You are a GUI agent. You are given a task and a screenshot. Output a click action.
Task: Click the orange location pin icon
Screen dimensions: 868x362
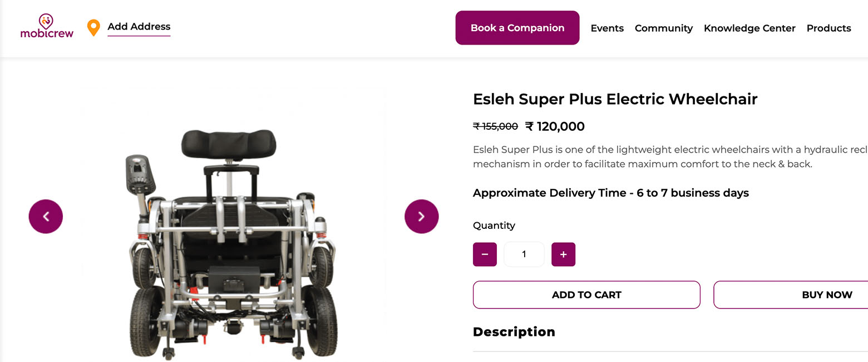(93, 28)
